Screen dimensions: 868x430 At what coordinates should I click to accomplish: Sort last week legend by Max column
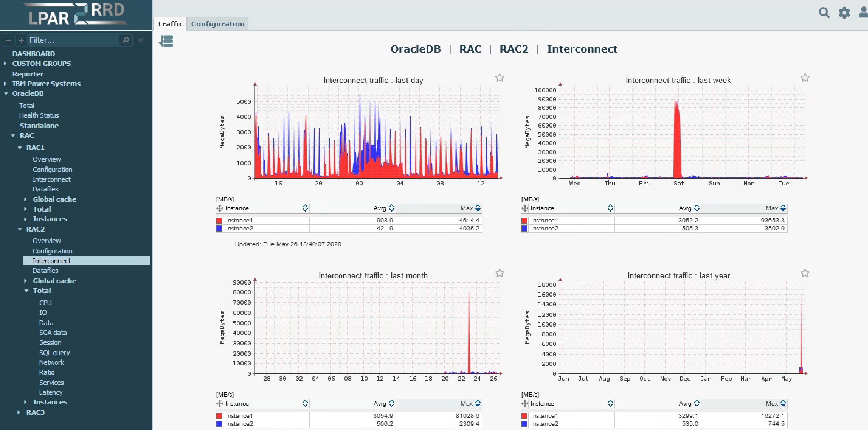[783, 208]
